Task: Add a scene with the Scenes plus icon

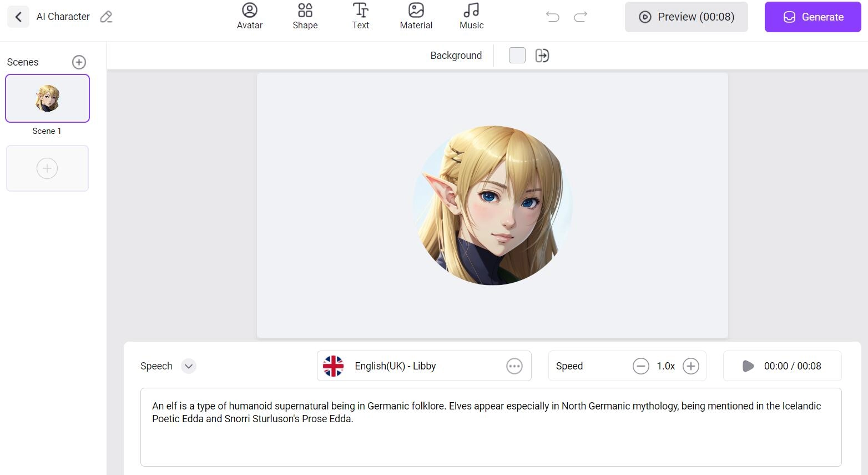Action: coord(79,62)
